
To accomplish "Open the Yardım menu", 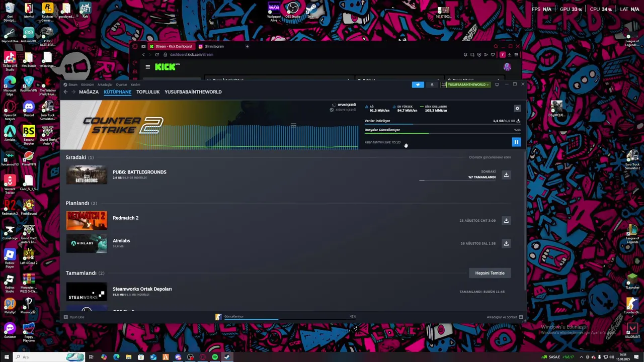I will (135, 84).
